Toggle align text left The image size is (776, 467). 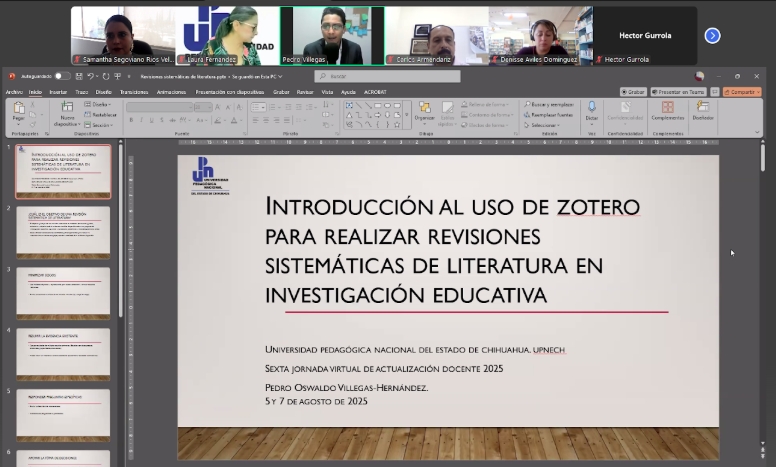tap(255, 120)
